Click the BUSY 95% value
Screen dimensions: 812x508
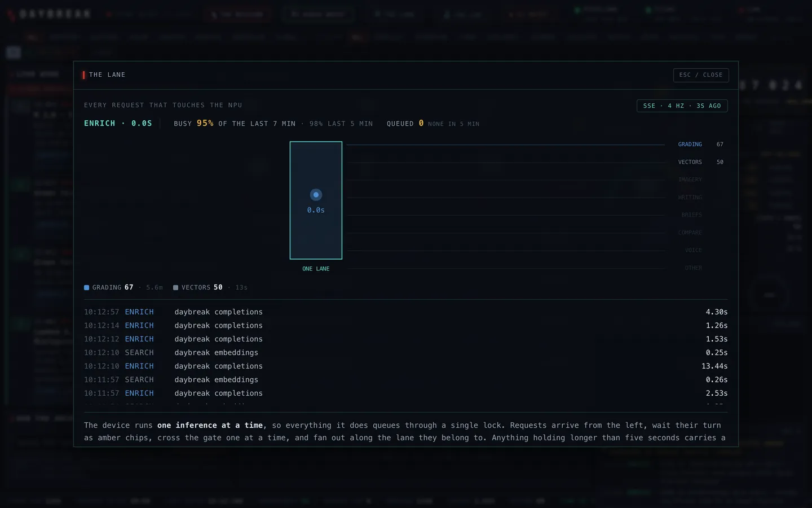pyautogui.click(x=205, y=123)
